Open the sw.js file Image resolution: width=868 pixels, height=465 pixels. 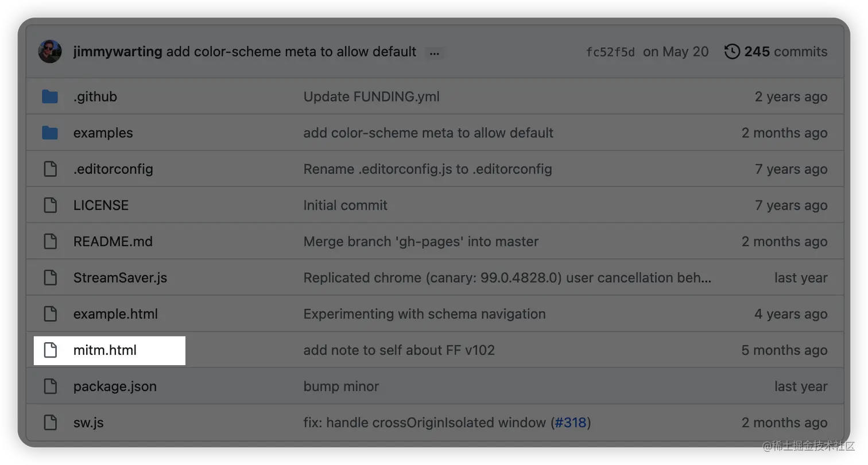[88, 422]
